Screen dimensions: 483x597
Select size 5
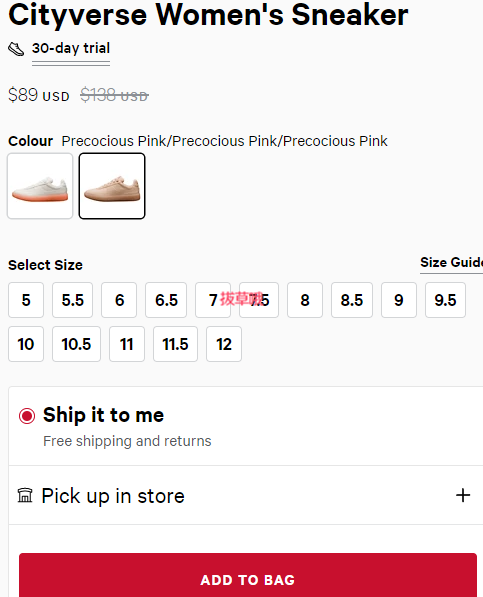(26, 300)
